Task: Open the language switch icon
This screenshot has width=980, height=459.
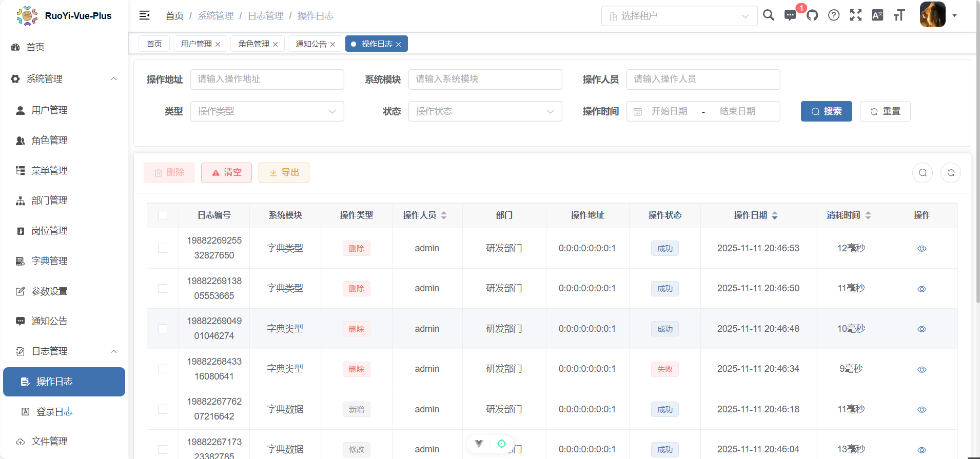Action: tap(877, 15)
